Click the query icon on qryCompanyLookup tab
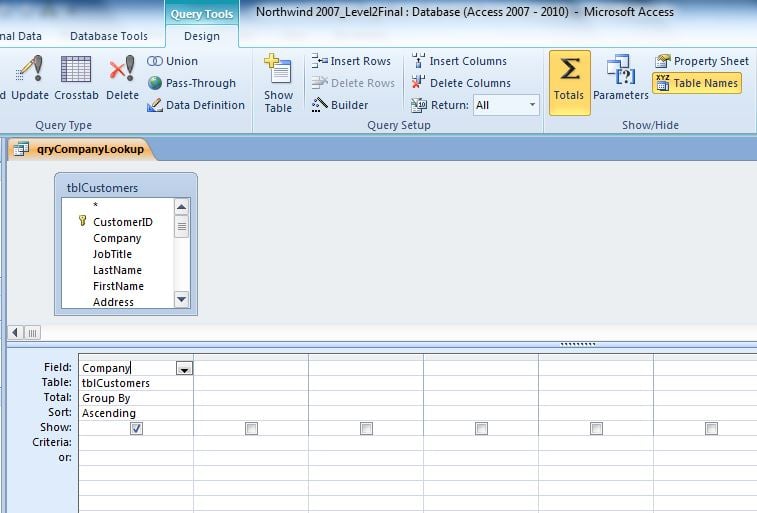Image resolution: width=757 pixels, height=513 pixels. tap(21, 149)
